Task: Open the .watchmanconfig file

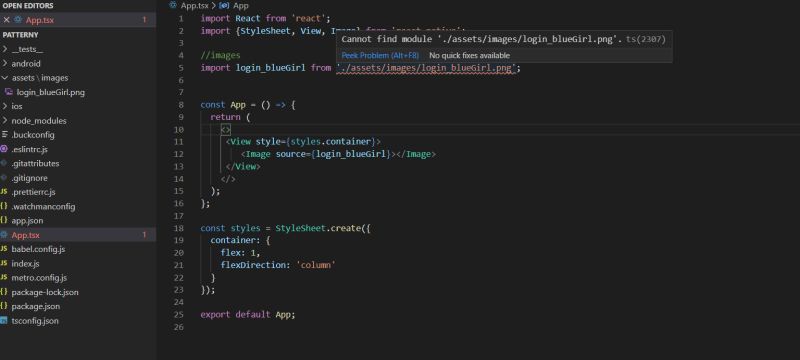Action: point(43,207)
